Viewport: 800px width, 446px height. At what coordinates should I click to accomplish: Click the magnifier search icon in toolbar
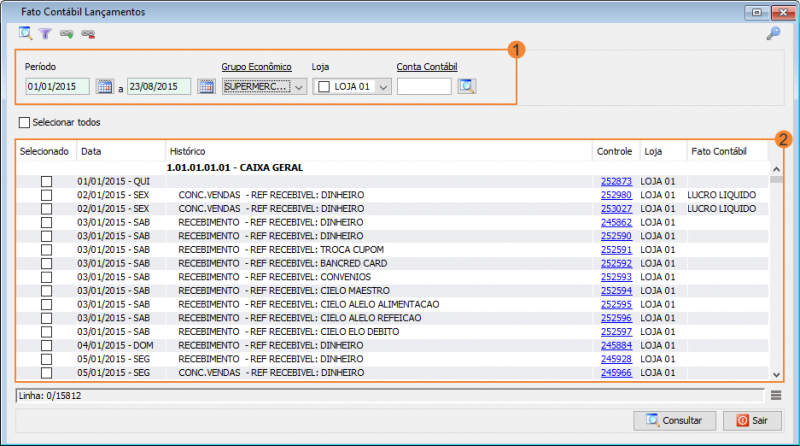click(x=26, y=34)
